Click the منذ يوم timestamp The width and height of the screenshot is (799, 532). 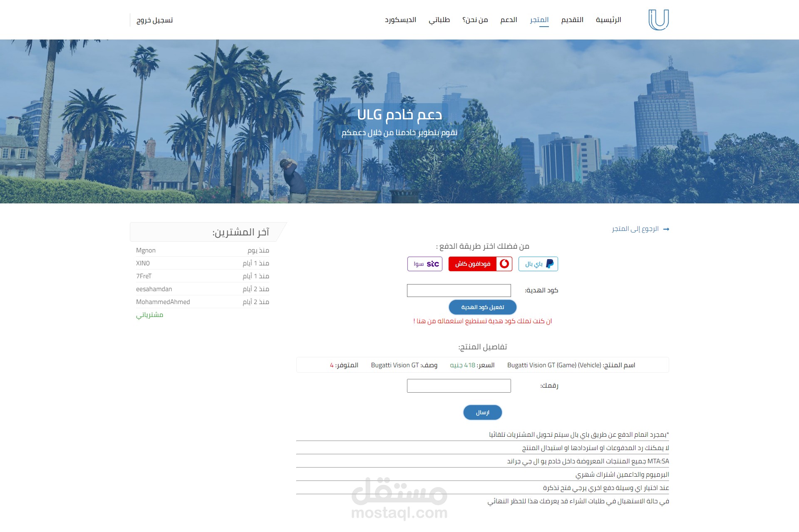coord(258,250)
